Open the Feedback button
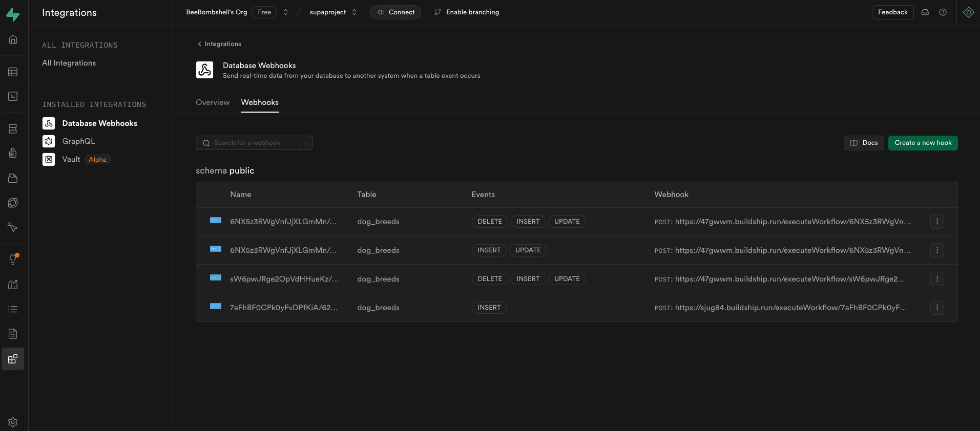The image size is (980, 431). pyautogui.click(x=892, y=12)
